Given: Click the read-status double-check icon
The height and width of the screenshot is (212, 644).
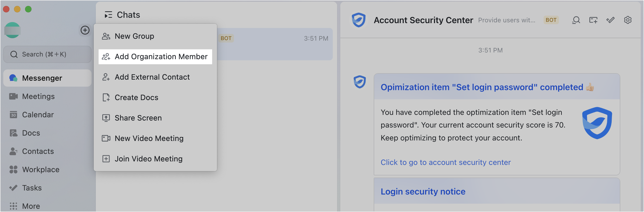Looking at the screenshot, I should point(611,20).
